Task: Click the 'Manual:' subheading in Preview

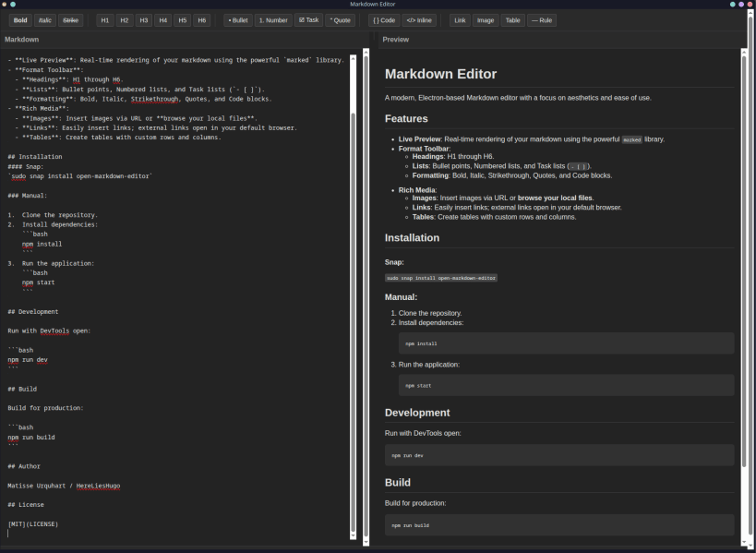Action: [x=401, y=297]
